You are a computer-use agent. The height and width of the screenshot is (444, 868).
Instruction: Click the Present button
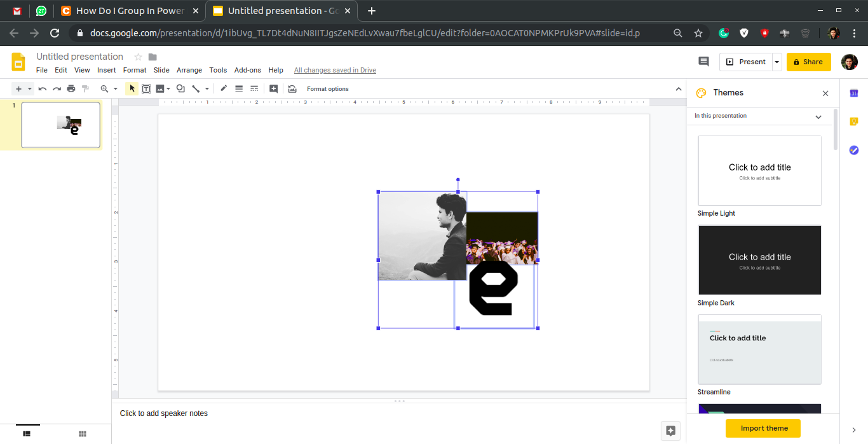click(746, 62)
